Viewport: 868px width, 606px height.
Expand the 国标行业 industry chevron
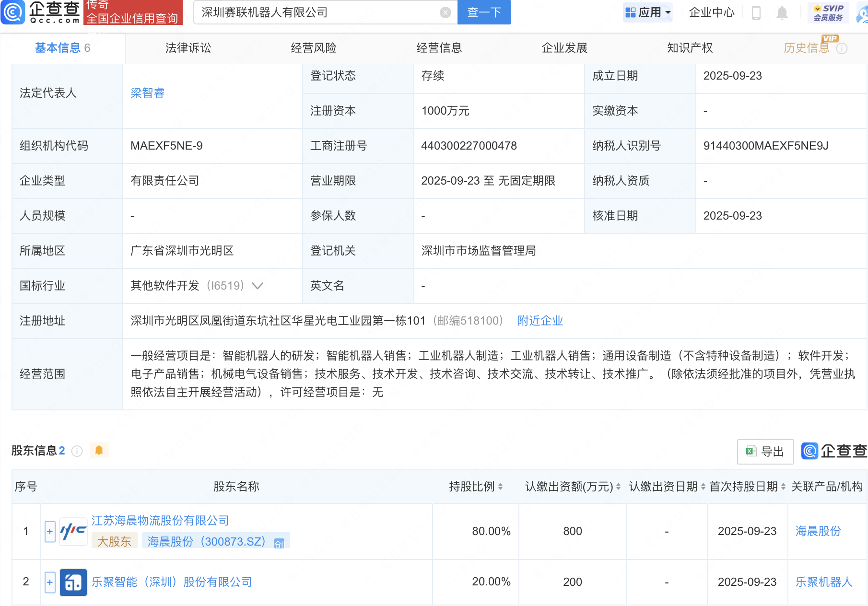point(258,286)
